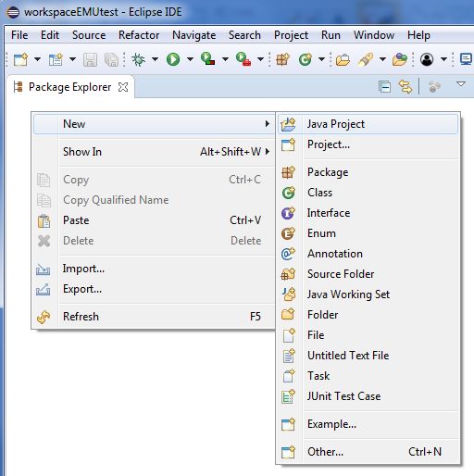This screenshot has width=474, height=476.
Task: Open the Navigate menu
Action: tap(194, 35)
